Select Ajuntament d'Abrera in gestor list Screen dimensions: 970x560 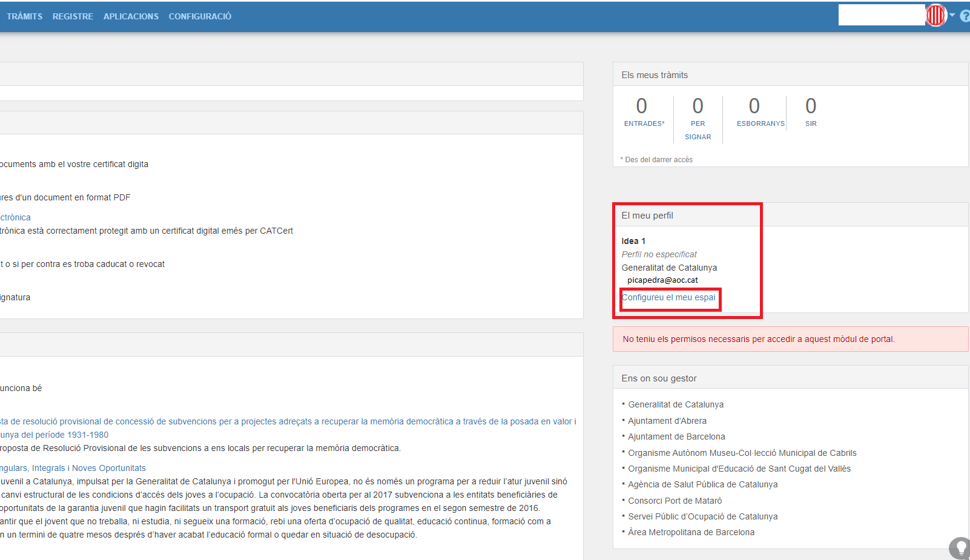coord(667,421)
